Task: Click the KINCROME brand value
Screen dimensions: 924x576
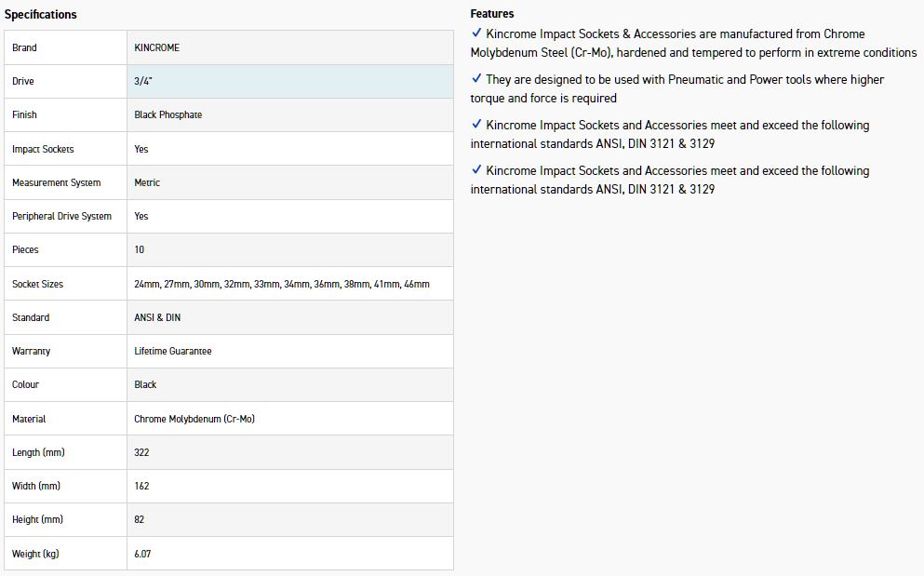Action: [x=156, y=47]
